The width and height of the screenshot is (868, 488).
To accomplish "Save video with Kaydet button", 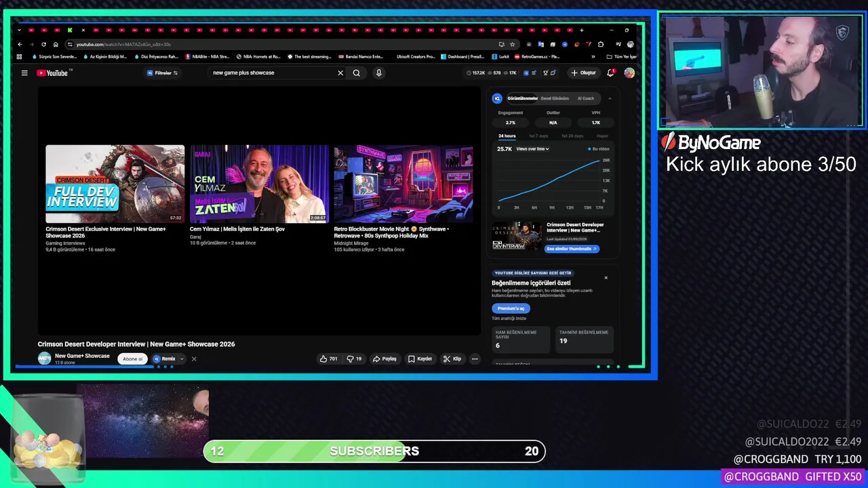I will click(420, 359).
